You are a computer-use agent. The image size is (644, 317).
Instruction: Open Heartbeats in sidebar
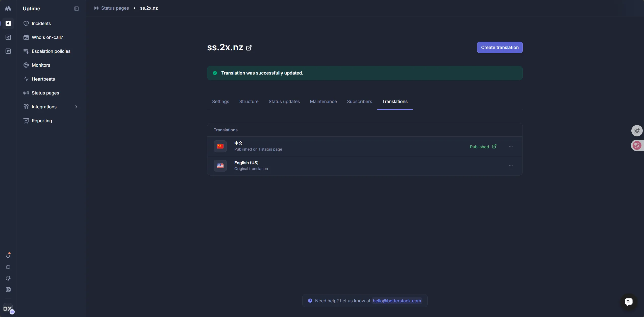[43, 79]
